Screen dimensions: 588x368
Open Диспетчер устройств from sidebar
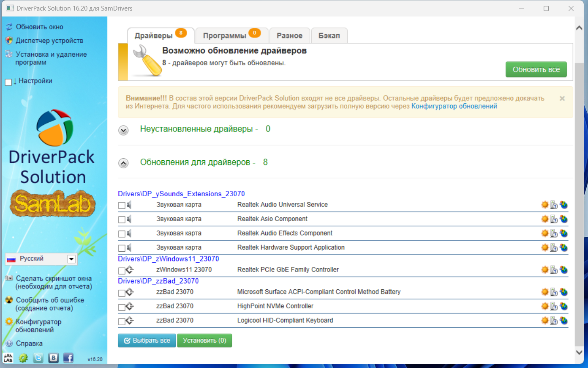coord(49,41)
